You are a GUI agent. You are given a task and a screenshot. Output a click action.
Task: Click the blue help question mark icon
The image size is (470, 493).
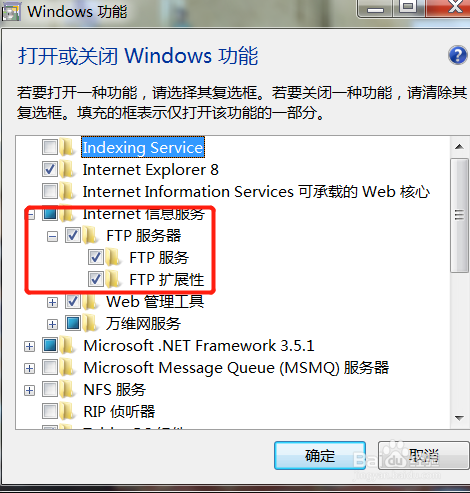[457, 55]
